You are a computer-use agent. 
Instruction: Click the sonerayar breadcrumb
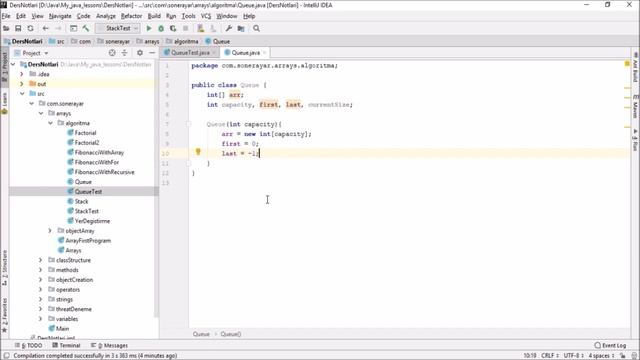[x=117, y=42]
